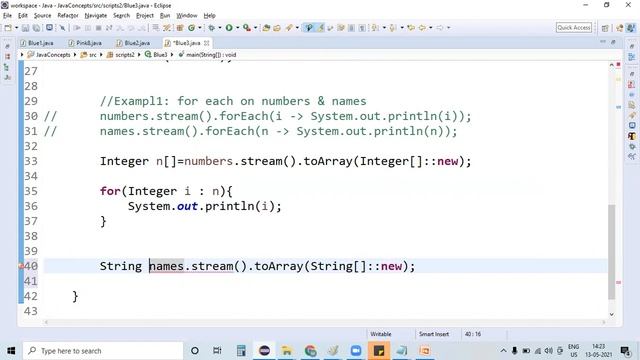Image resolution: width=640 pixels, height=360 pixels.
Task: Open the Window menu
Action: click(x=187, y=16)
